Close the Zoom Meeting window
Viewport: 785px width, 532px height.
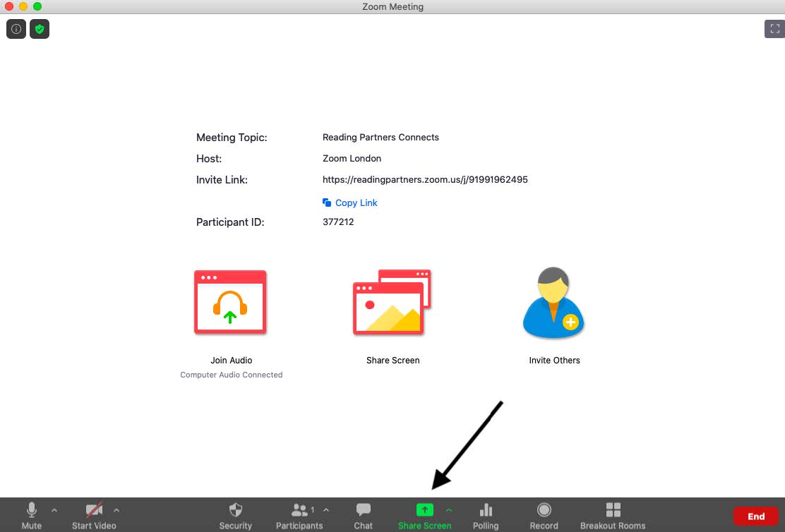[9, 6]
